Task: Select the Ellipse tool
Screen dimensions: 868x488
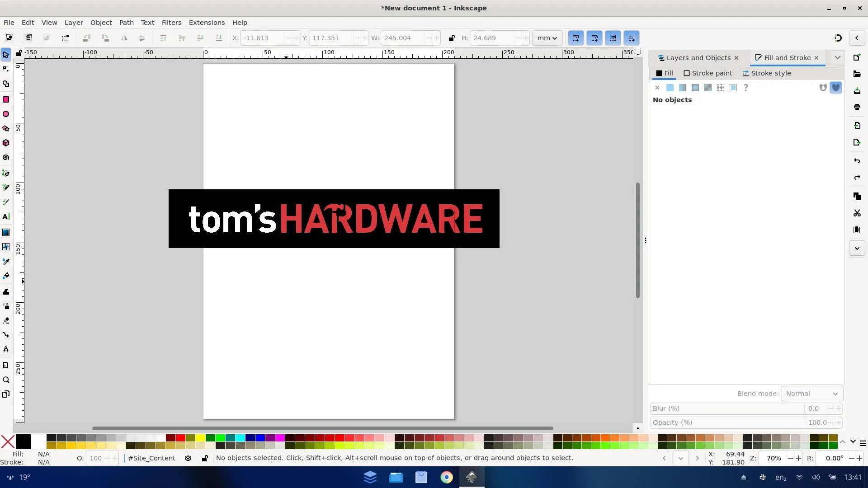Action: tap(6, 114)
